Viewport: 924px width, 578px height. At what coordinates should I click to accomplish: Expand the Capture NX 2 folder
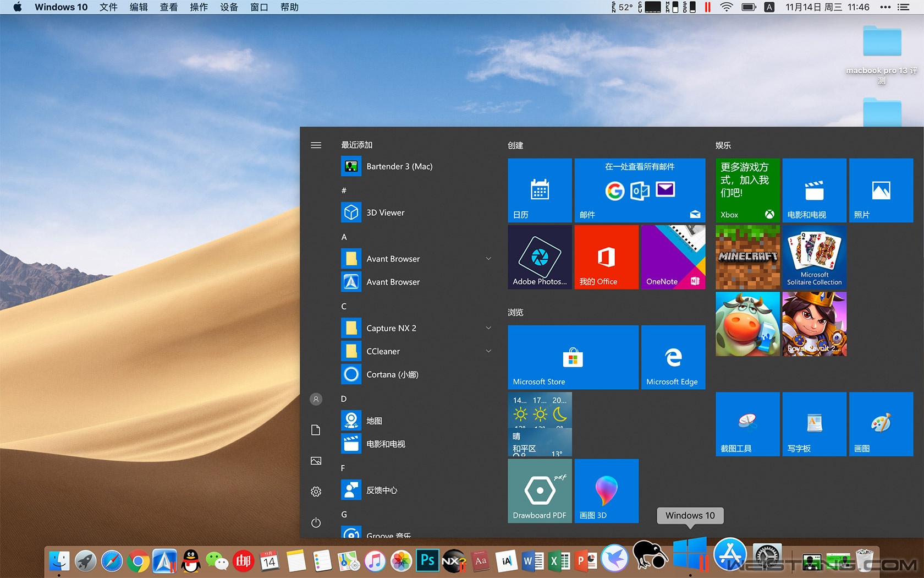pos(488,328)
